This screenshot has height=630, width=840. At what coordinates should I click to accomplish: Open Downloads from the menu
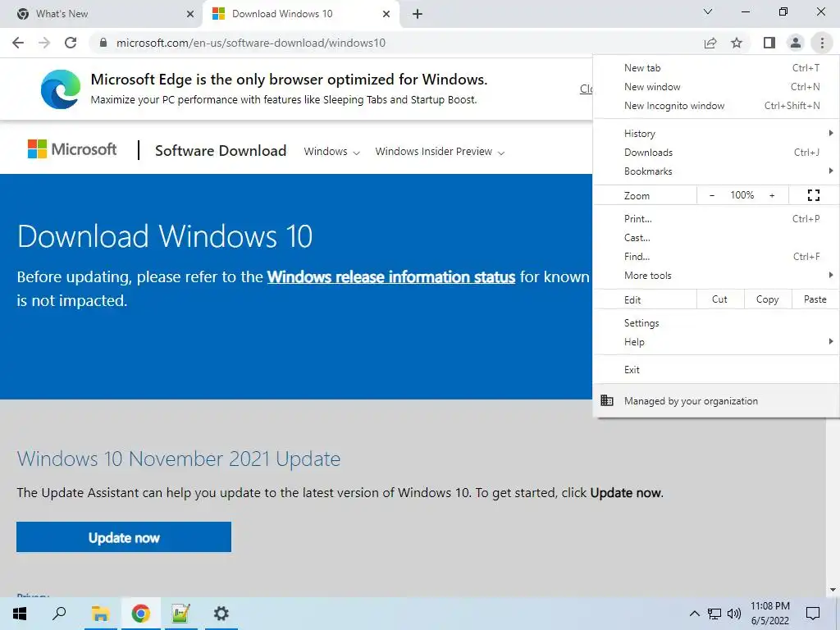point(716,152)
